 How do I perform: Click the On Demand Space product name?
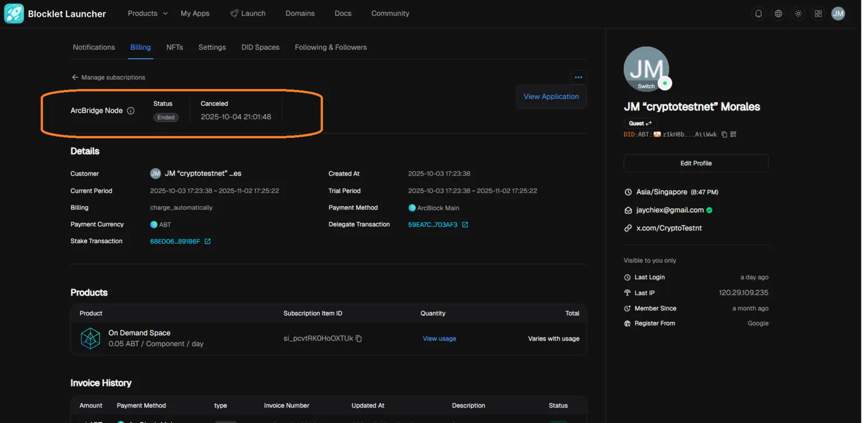(x=139, y=333)
